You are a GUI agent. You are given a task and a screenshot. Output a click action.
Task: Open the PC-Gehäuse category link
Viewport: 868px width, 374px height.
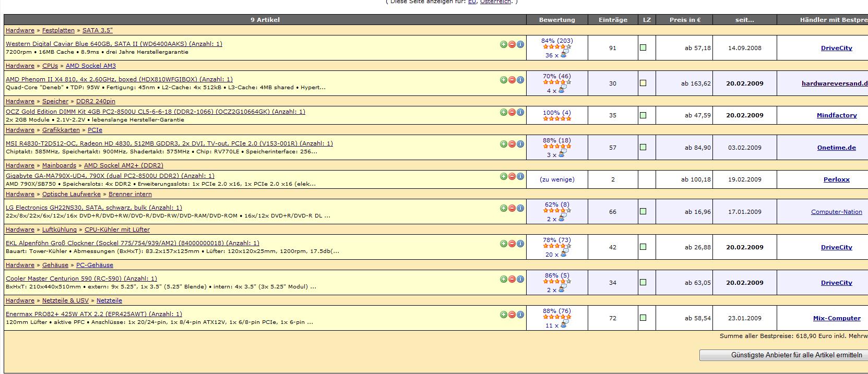[94, 265]
